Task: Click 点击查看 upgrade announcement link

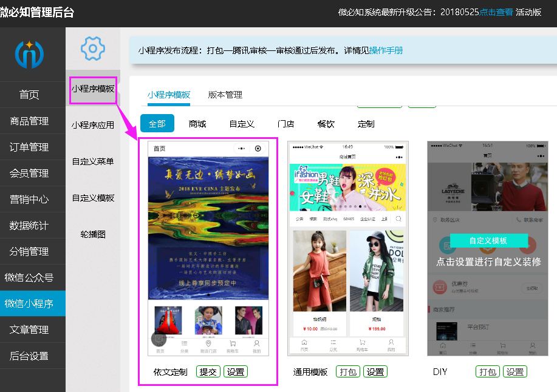Action: [x=496, y=12]
